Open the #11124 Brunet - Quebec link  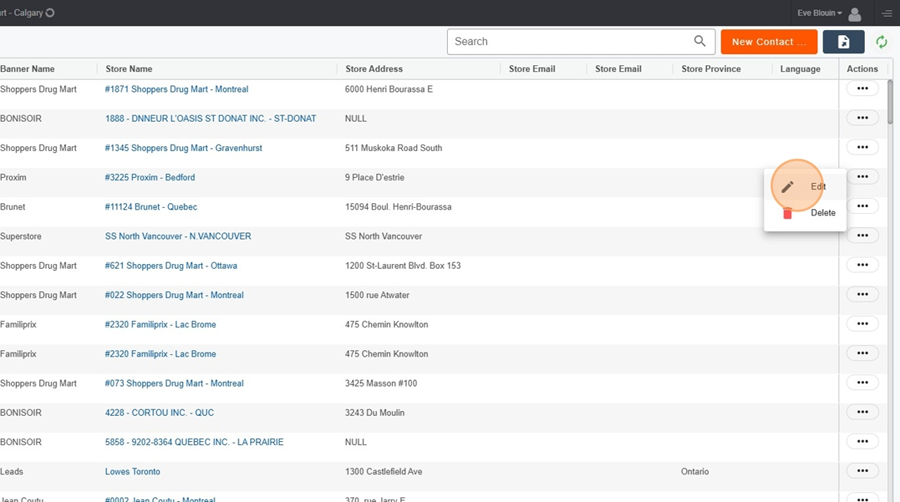tap(150, 207)
